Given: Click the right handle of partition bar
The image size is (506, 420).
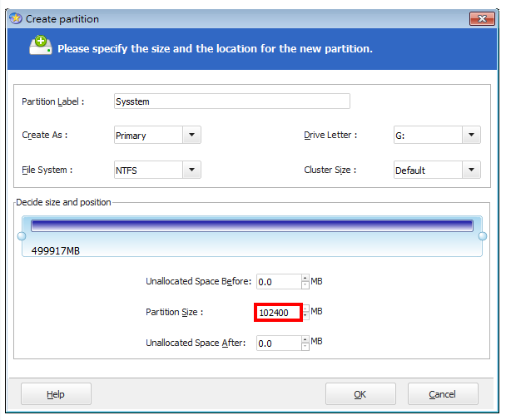Looking at the screenshot, I should [x=483, y=236].
